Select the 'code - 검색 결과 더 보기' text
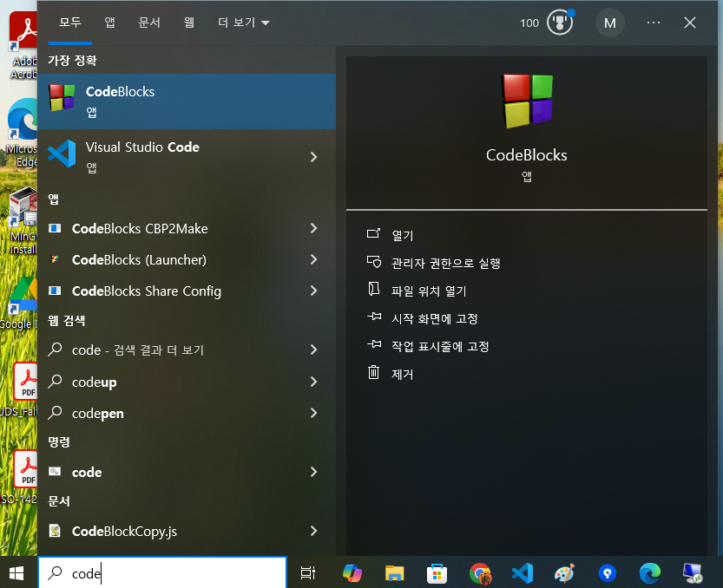 coord(138,350)
